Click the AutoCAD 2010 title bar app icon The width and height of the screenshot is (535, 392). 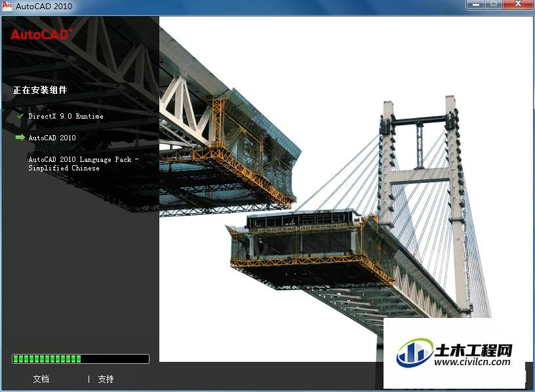(7, 6)
